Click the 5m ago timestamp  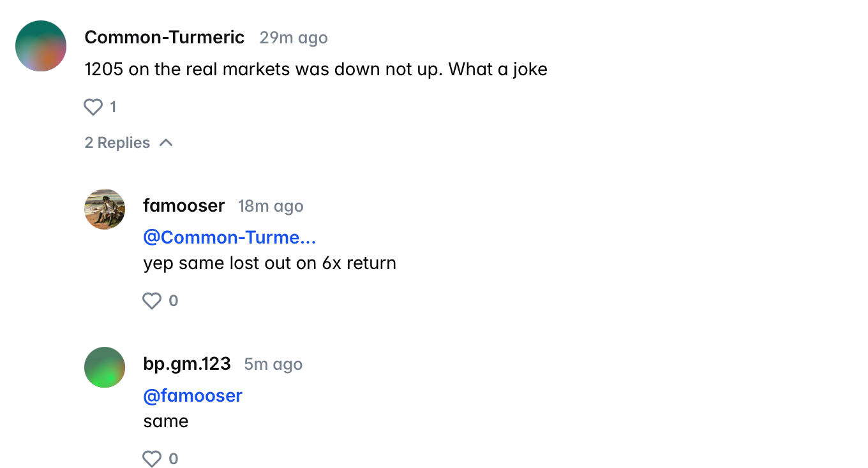pos(273,365)
